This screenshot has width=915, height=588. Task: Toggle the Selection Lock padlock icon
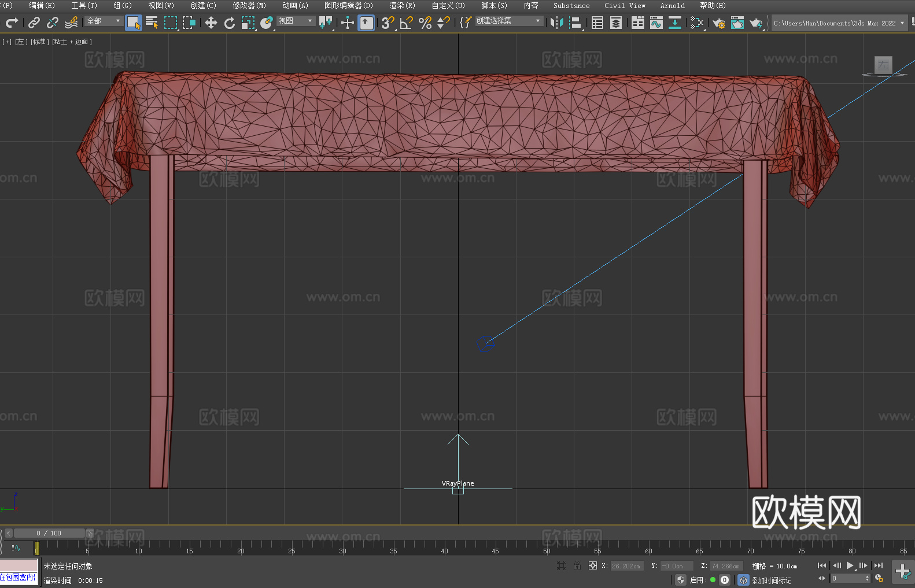pyautogui.click(x=577, y=565)
